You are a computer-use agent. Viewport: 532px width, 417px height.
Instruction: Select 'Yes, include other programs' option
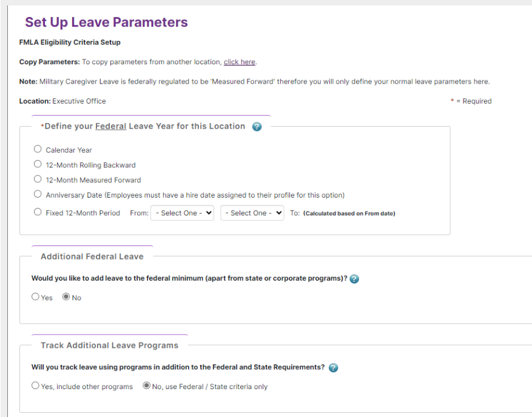click(x=35, y=385)
